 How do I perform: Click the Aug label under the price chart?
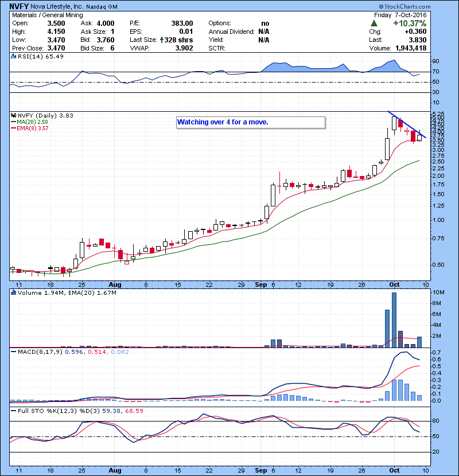(x=115, y=284)
